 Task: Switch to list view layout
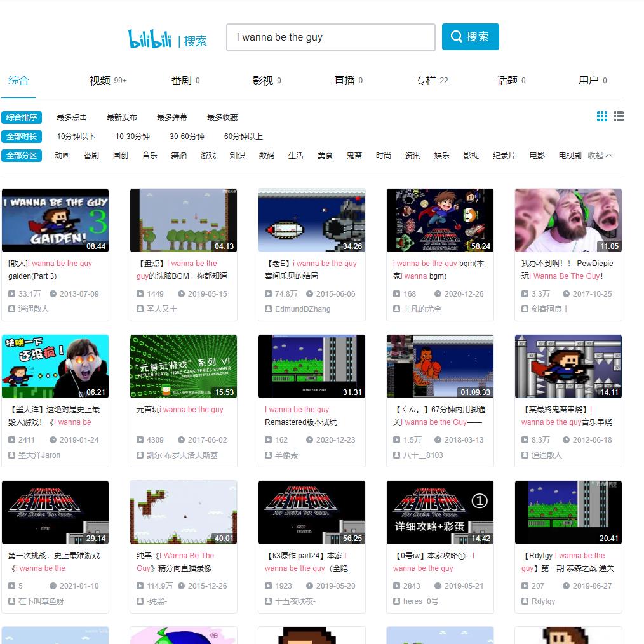pyautogui.click(x=619, y=117)
